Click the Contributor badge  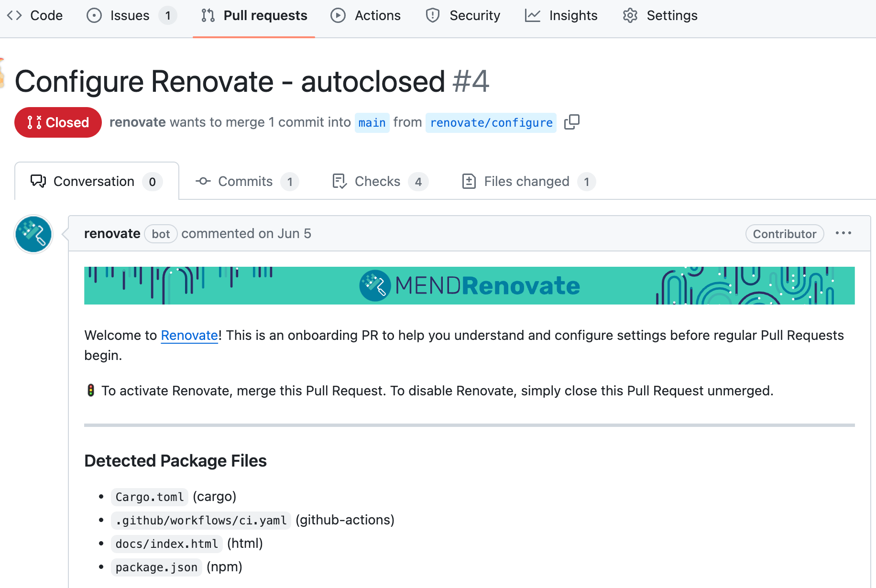tap(785, 234)
